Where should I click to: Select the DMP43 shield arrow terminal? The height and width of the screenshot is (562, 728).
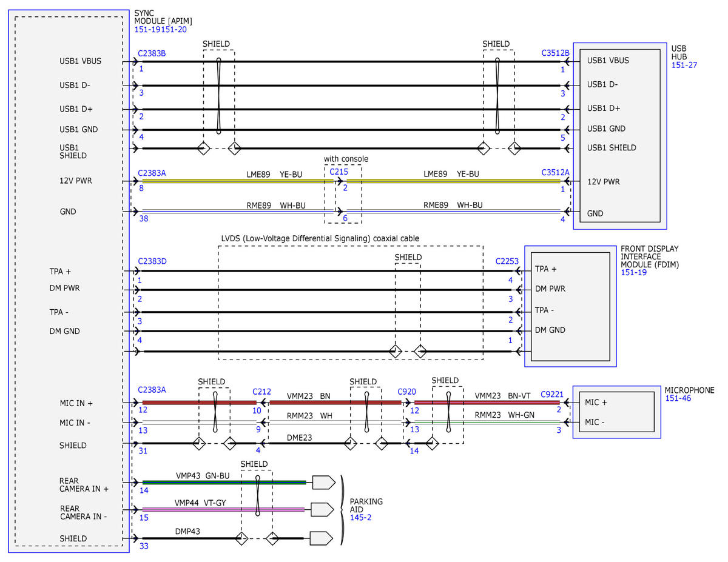coord(322,538)
